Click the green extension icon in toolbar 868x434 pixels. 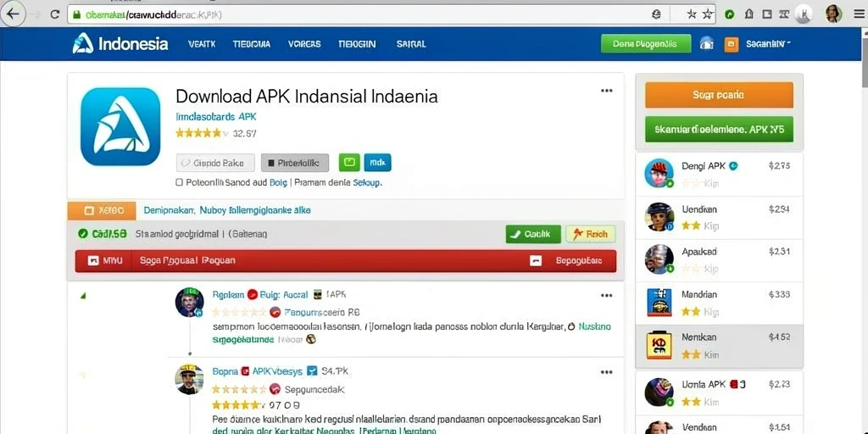[730, 14]
